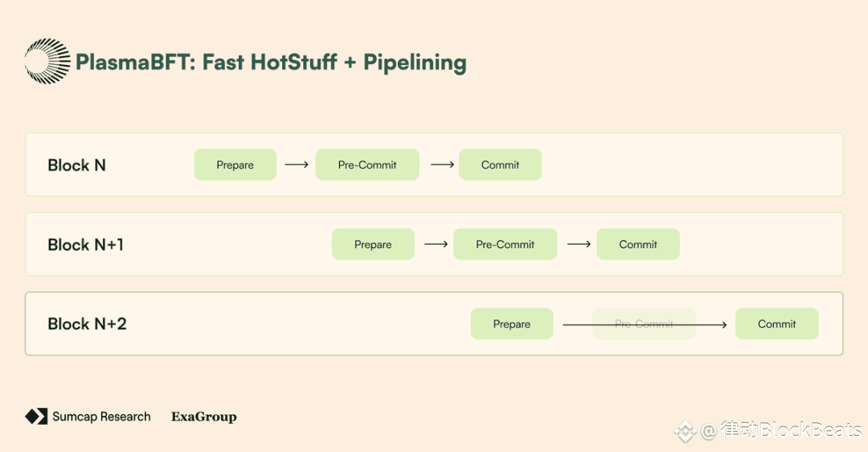
Task: Select the Commit box in Block N+1
Action: pos(638,244)
